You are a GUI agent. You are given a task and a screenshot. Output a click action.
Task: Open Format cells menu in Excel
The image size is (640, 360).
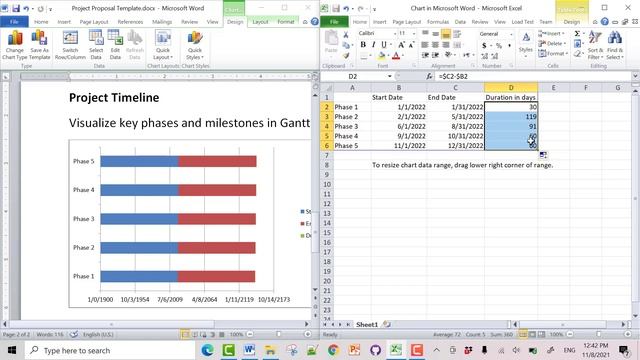[x=552, y=53]
